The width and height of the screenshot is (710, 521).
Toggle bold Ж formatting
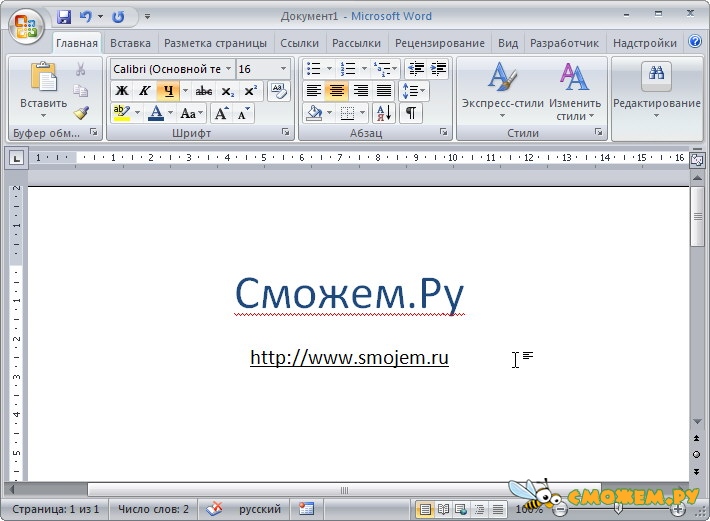(x=122, y=91)
